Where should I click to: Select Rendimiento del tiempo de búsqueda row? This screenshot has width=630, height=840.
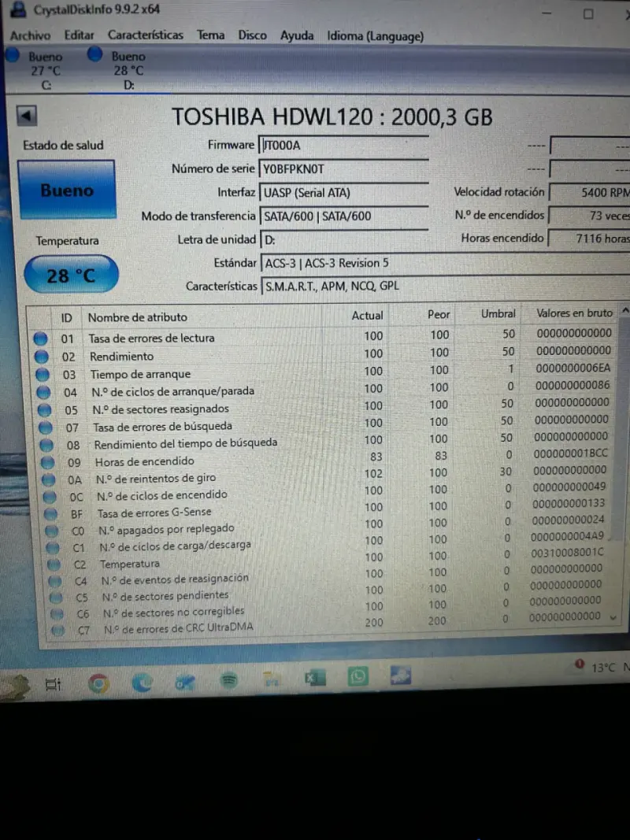[x=324, y=441]
